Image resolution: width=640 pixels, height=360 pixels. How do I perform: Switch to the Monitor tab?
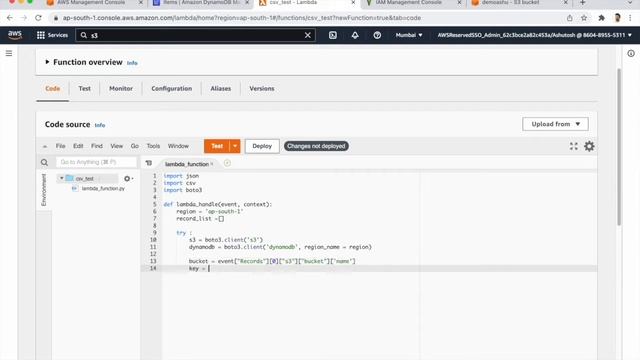click(x=121, y=89)
